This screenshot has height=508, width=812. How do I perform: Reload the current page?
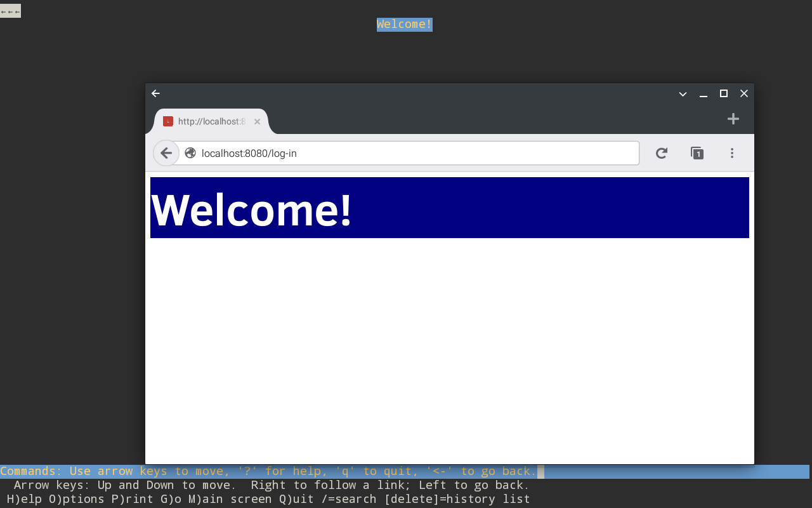[x=662, y=153]
